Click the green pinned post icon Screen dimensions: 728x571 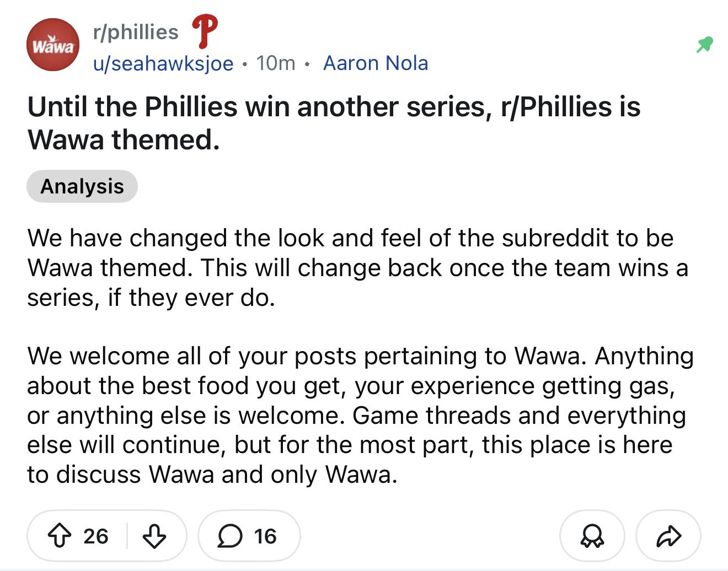tap(704, 45)
